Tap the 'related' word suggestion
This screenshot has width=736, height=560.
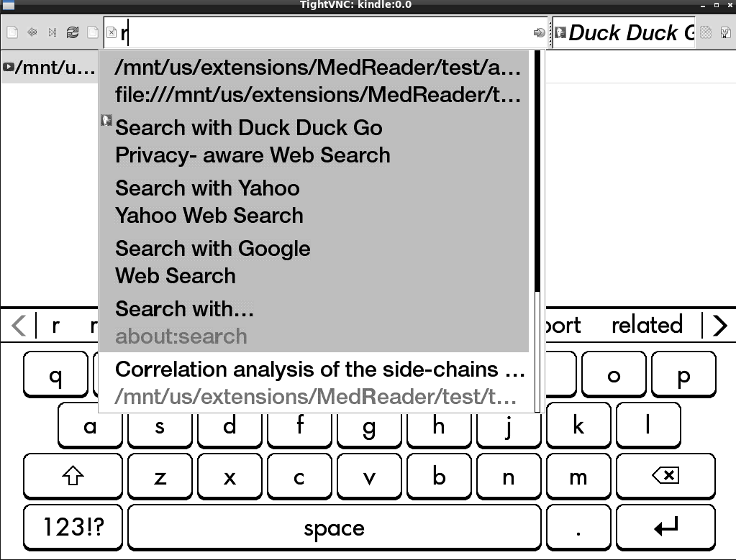[647, 326]
